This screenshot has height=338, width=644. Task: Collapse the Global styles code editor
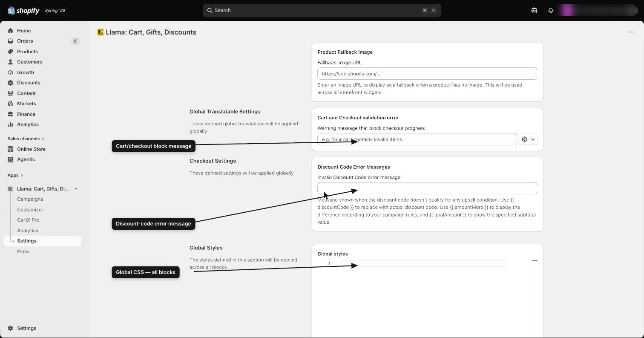pos(535,260)
